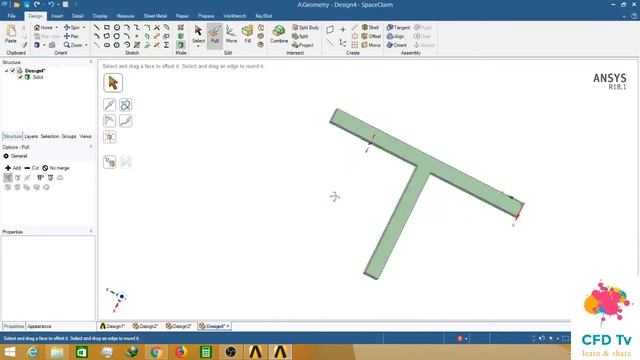Apply the Tangent assembly condition
The width and height of the screenshot is (640, 360).
(398, 27)
